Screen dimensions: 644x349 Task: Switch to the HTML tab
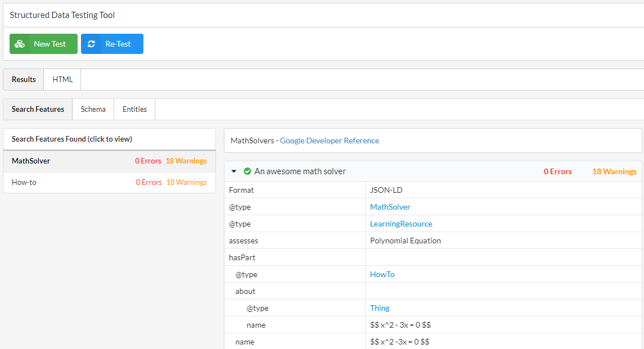(x=62, y=80)
